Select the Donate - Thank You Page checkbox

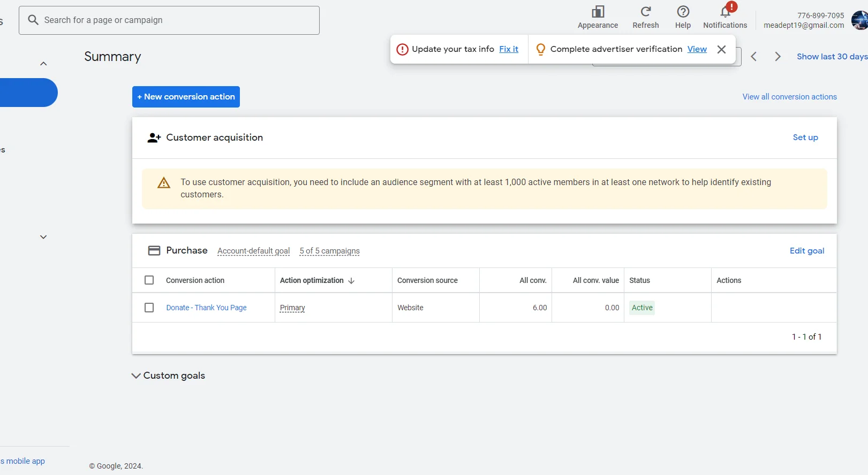(149, 308)
